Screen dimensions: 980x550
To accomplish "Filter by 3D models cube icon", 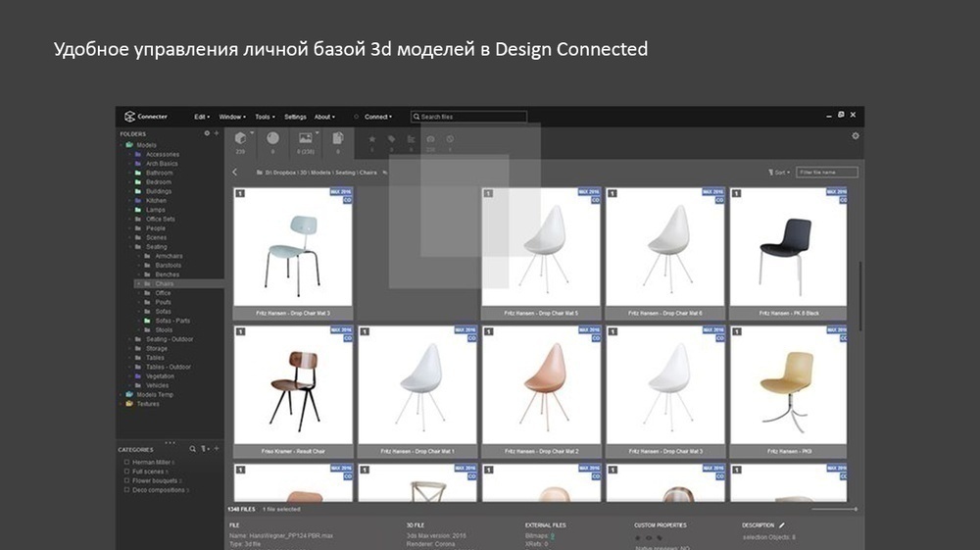I will point(240,138).
